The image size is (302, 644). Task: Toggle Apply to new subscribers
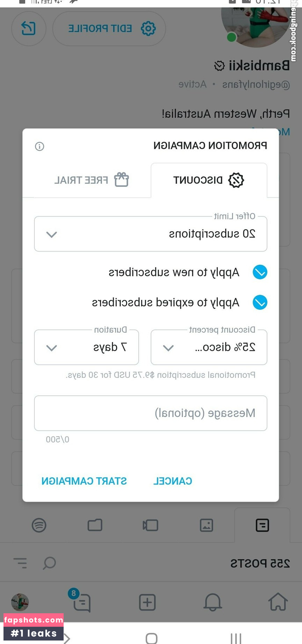[x=260, y=272]
